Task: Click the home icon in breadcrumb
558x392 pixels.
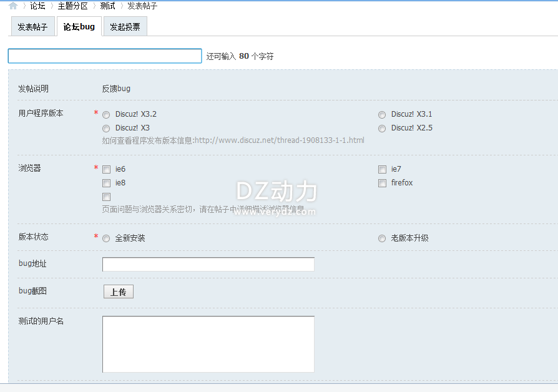Action: click(x=13, y=6)
